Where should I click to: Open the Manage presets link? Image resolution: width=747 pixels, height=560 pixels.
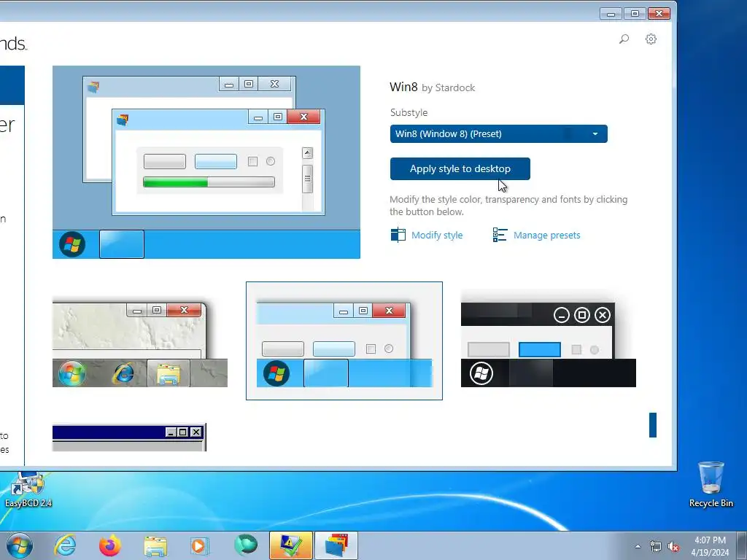click(x=546, y=236)
